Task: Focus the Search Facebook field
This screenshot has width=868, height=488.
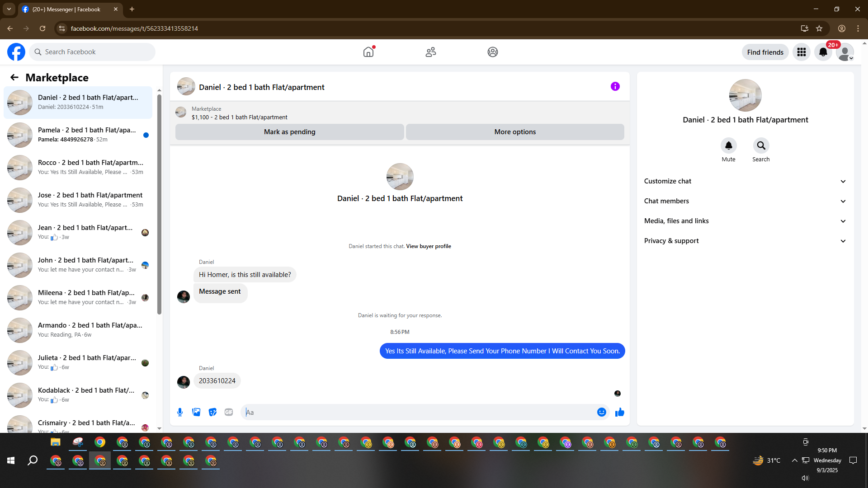Action: 92,52
